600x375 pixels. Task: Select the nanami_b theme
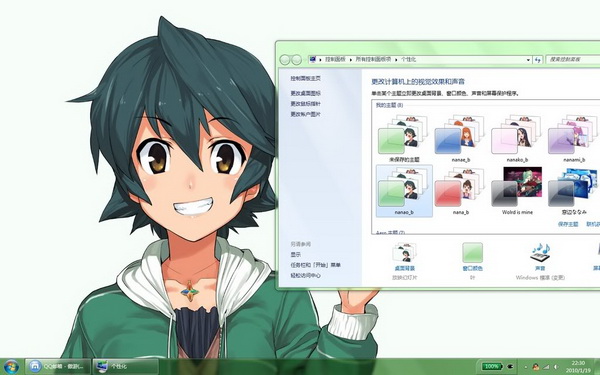(574, 139)
